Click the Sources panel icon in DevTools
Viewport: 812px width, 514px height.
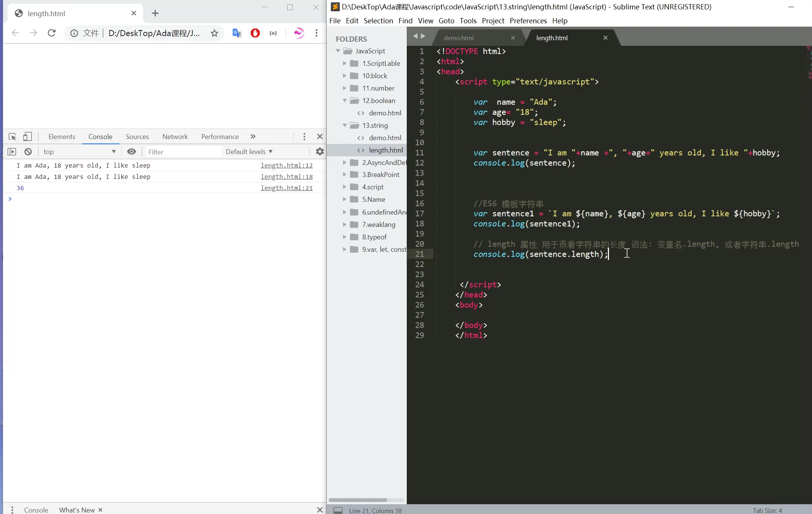coord(137,137)
